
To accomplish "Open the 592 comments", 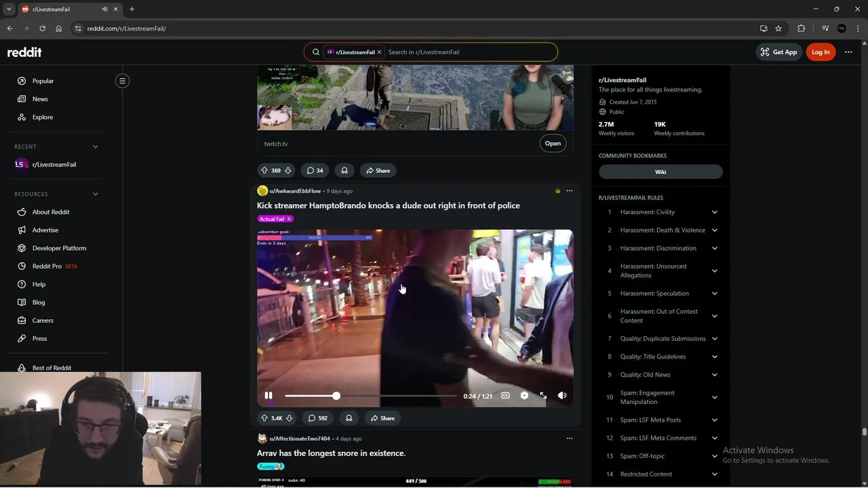I will click(x=317, y=418).
